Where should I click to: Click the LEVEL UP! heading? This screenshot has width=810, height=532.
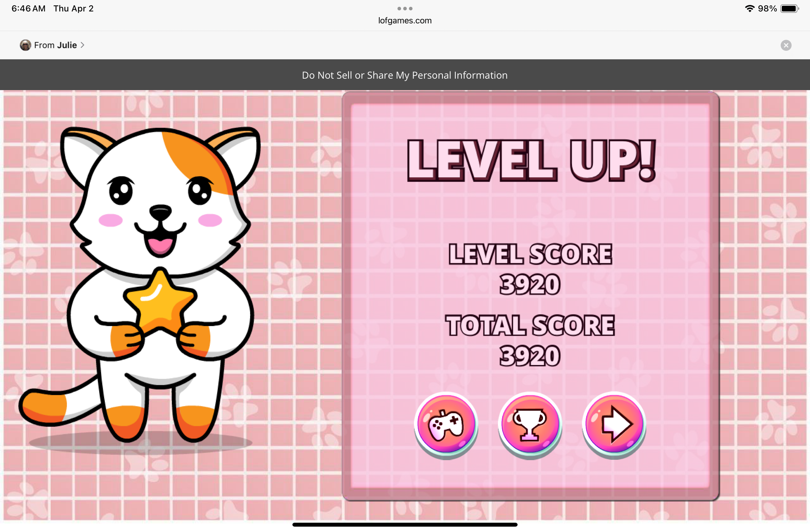531,160
